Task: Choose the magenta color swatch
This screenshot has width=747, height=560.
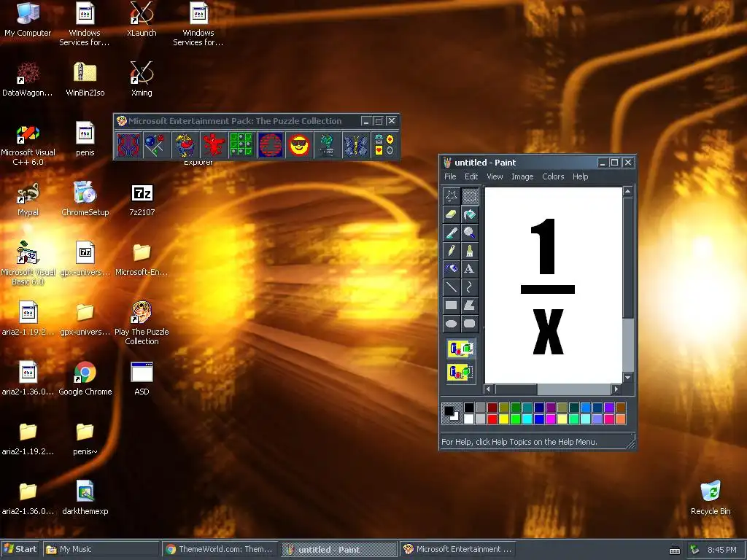Action: tap(550, 419)
